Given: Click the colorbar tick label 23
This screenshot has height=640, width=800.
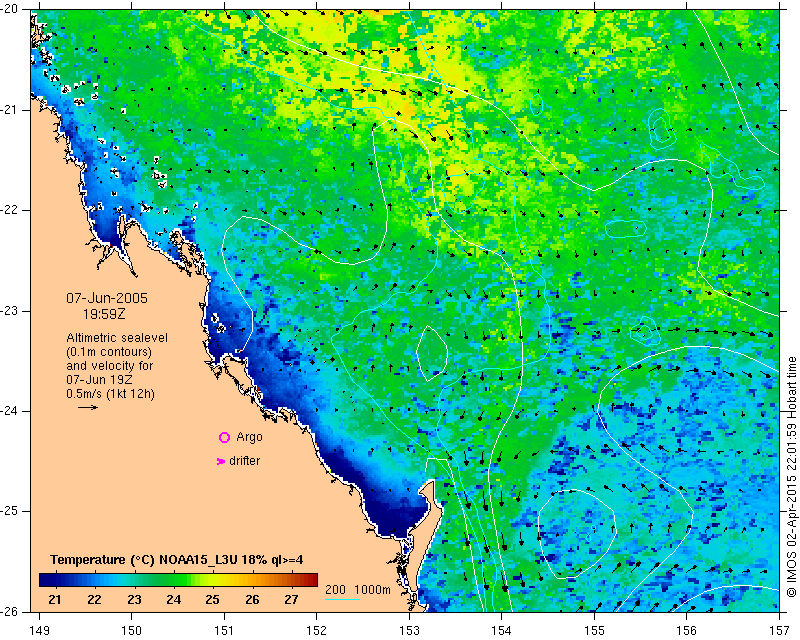Looking at the screenshot, I should pyautogui.click(x=134, y=600).
